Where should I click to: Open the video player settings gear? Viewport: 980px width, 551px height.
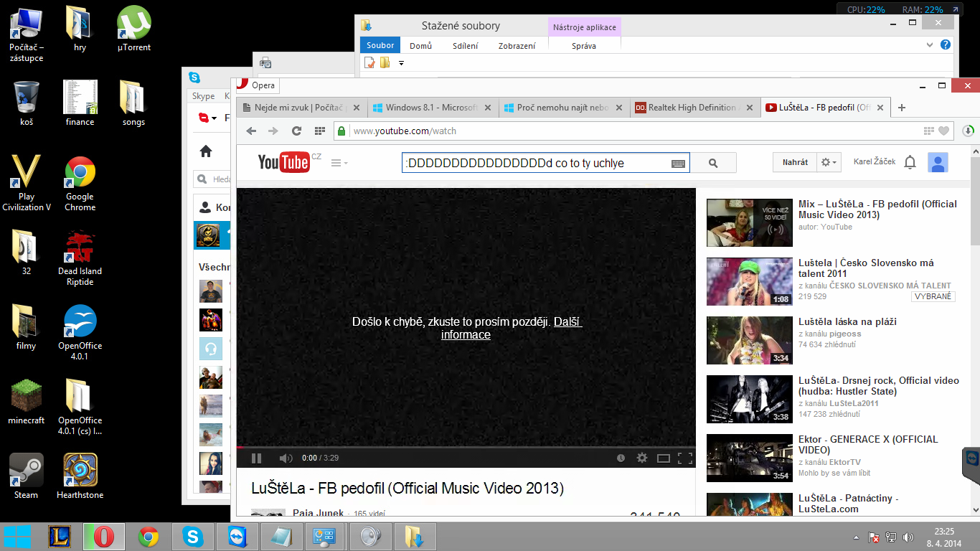click(642, 458)
